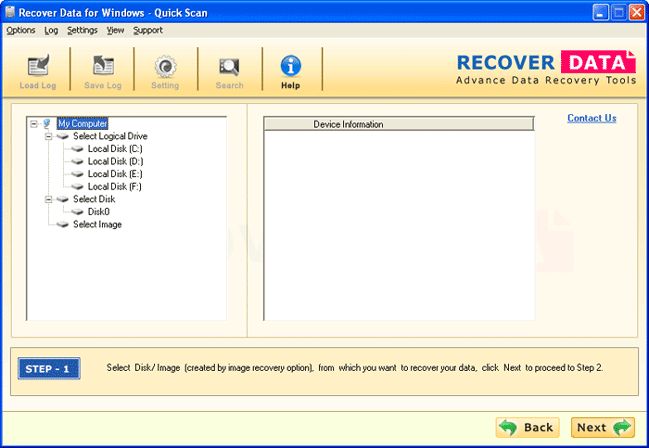Click the Contact Us link
The width and height of the screenshot is (649, 448).
591,118
